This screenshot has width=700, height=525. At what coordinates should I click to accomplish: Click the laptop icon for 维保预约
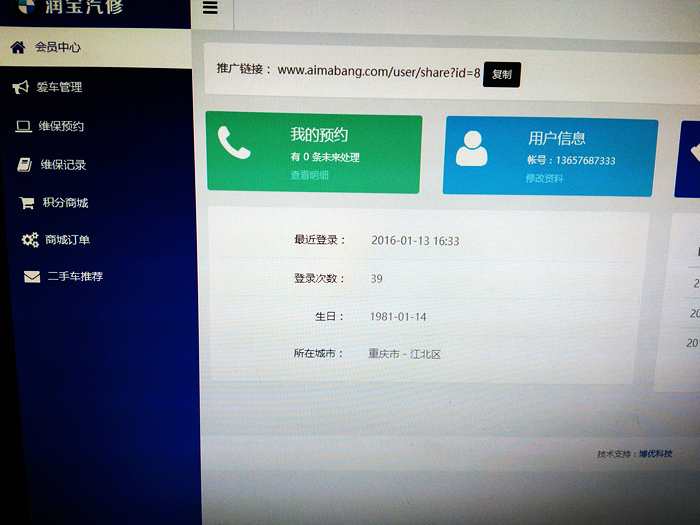pos(23,126)
